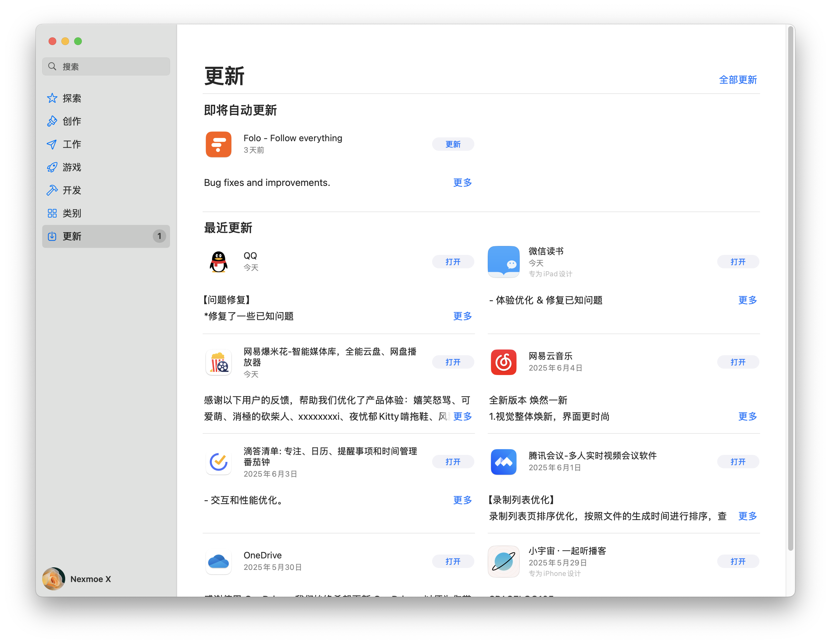Expand 腾讯会议 release notes via 更多
Screen dimensions: 831x644
[x=747, y=516]
